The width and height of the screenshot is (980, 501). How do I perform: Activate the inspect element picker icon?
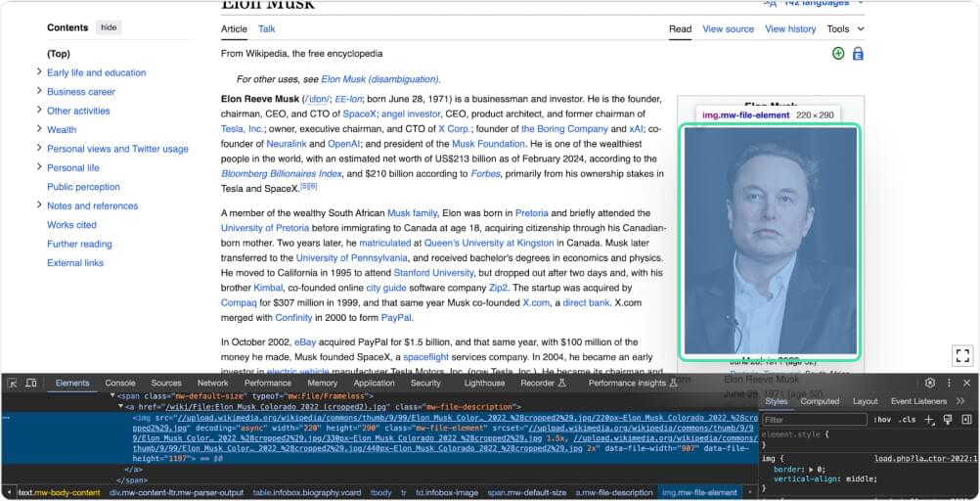[x=13, y=383]
